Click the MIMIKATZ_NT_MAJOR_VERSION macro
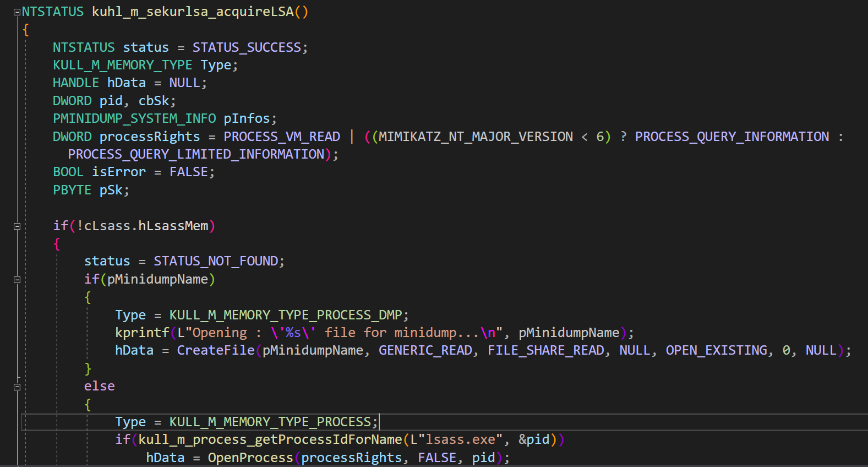The height and width of the screenshot is (467, 868). (x=476, y=137)
